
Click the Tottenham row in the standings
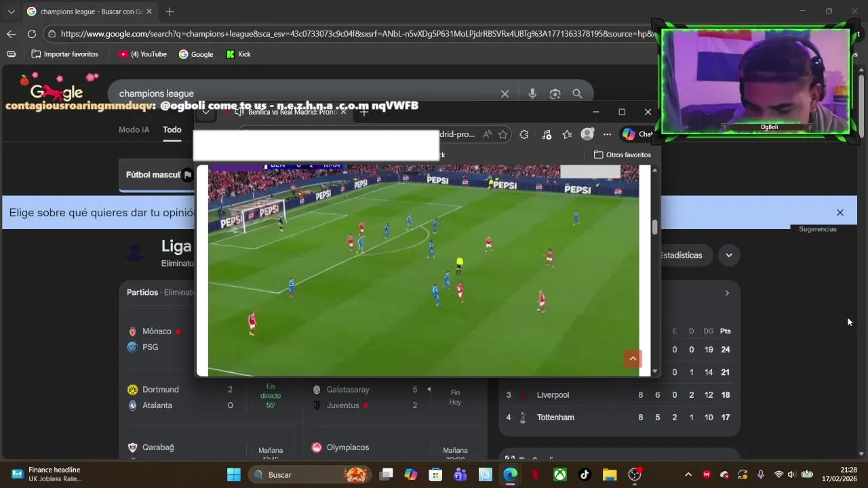click(618, 418)
